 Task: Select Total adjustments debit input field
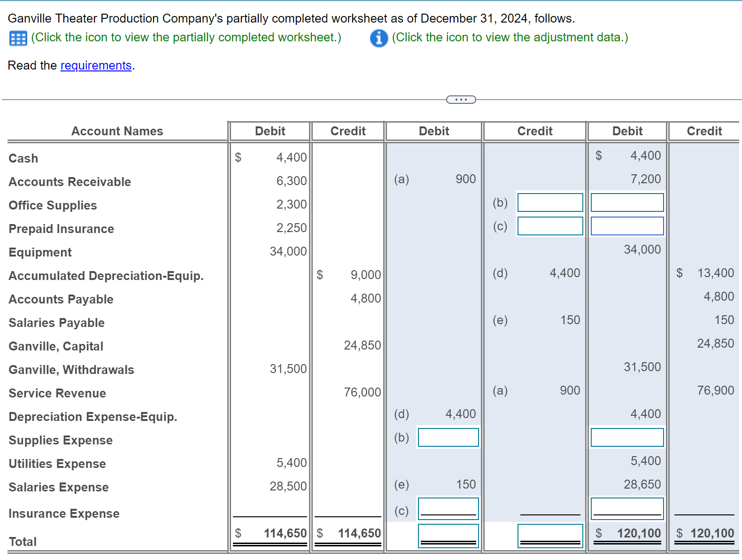click(448, 536)
